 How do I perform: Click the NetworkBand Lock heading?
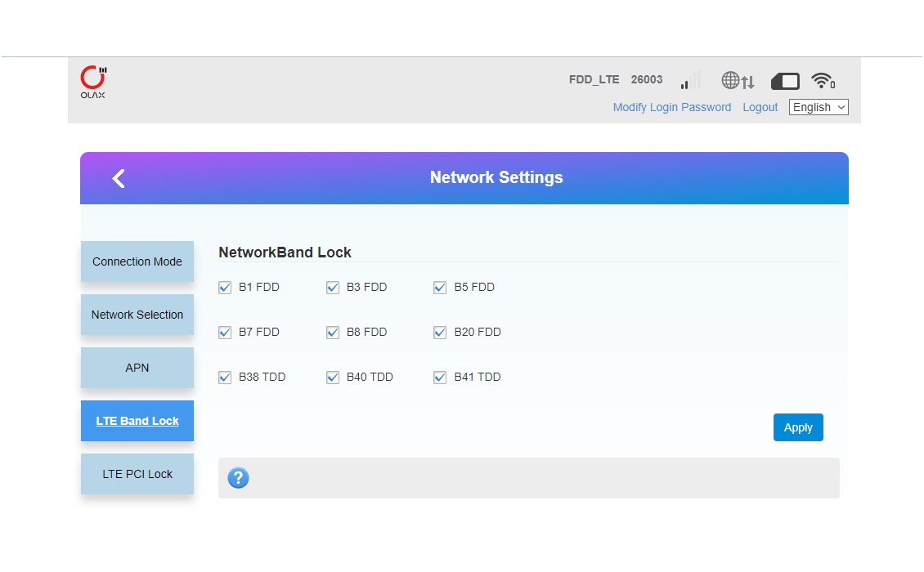285,252
